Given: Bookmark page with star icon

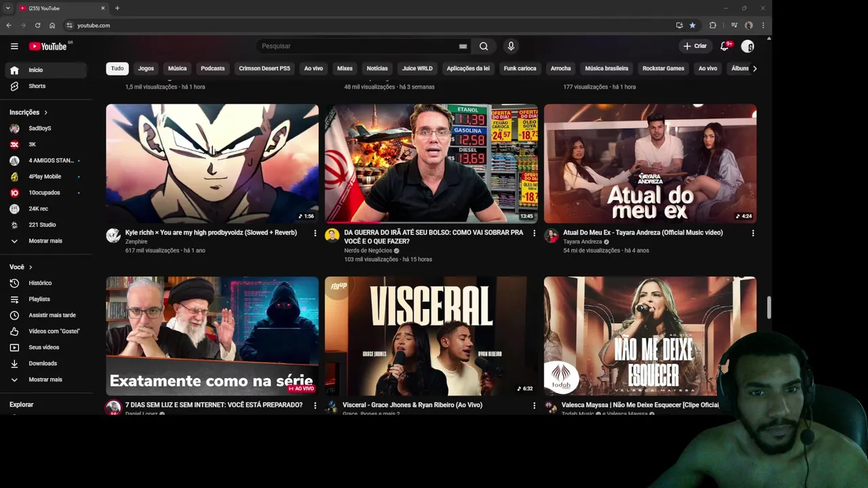Looking at the screenshot, I should (x=692, y=25).
